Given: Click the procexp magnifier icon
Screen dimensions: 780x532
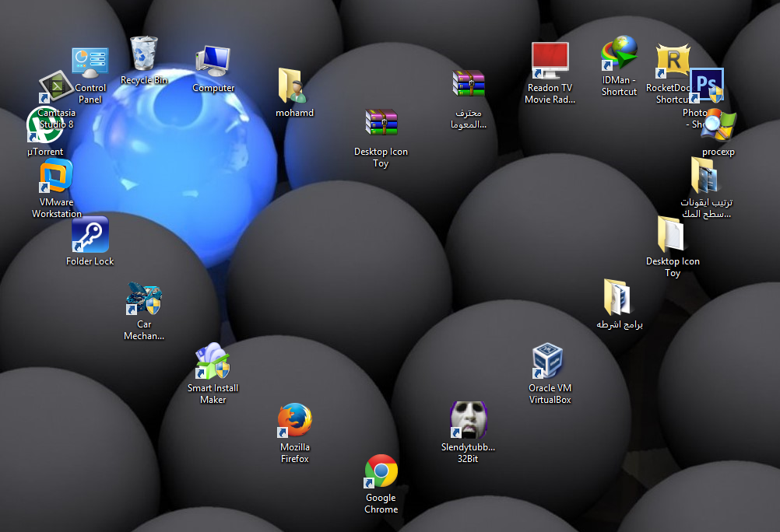Looking at the screenshot, I should [719, 124].
